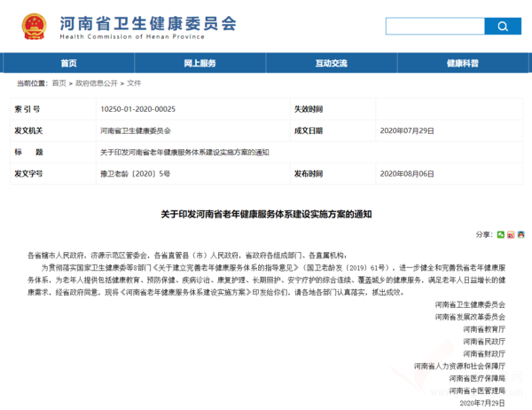Screen dimensions: 532x410
Task: Click the 标题 label cell
Action: click(x=53, y=152)
